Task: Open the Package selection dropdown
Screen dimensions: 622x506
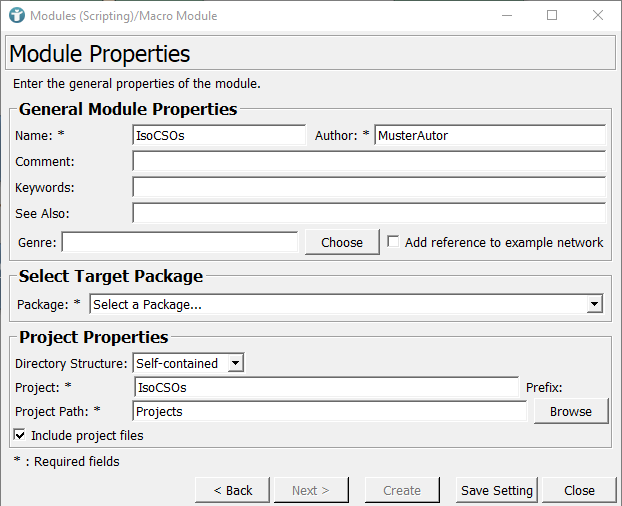Action: 346,304
